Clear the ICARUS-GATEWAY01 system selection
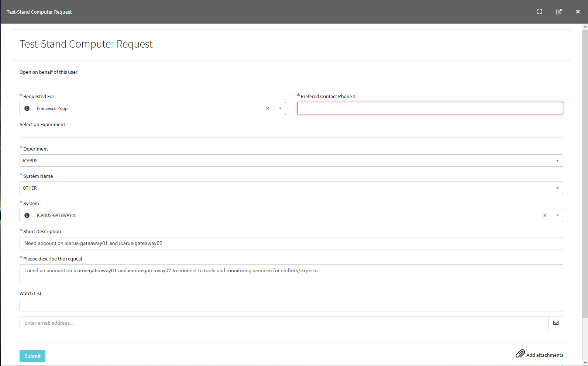 [x=545, y=215]
